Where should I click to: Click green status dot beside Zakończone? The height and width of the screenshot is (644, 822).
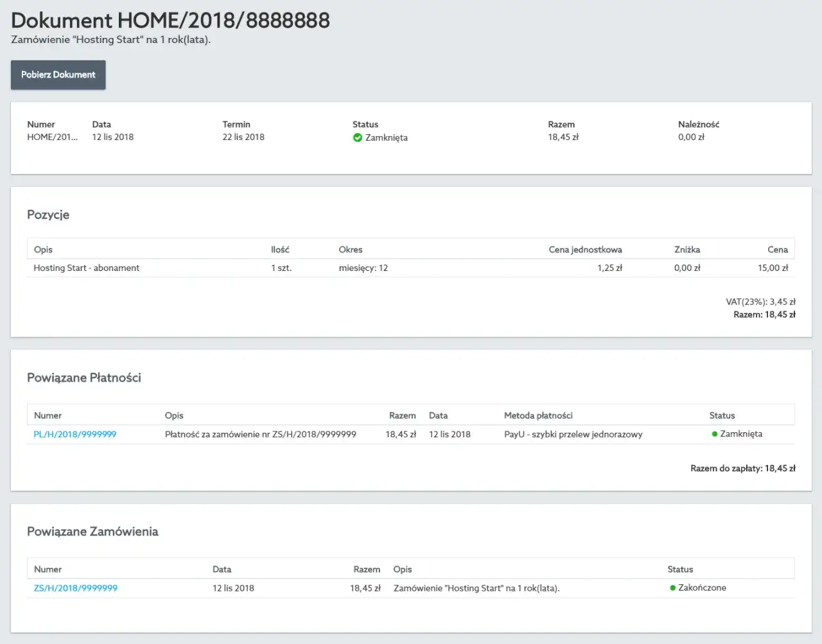pos(673,587)
